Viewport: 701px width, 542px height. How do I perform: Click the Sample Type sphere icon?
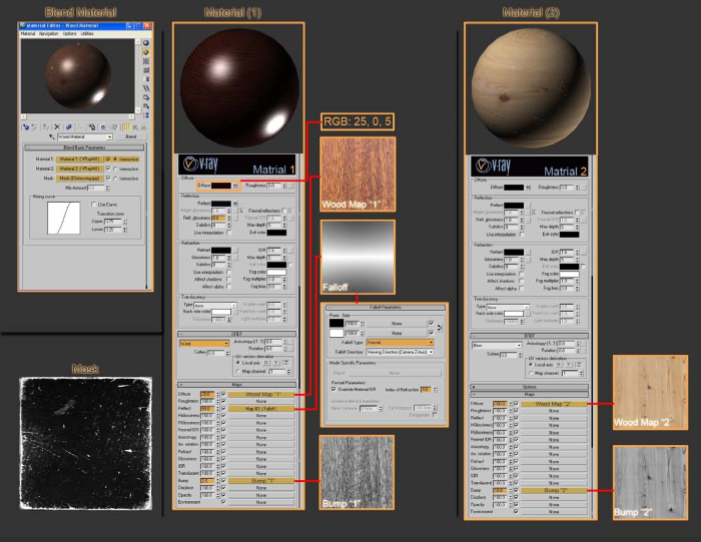click(x=146, y=43)
